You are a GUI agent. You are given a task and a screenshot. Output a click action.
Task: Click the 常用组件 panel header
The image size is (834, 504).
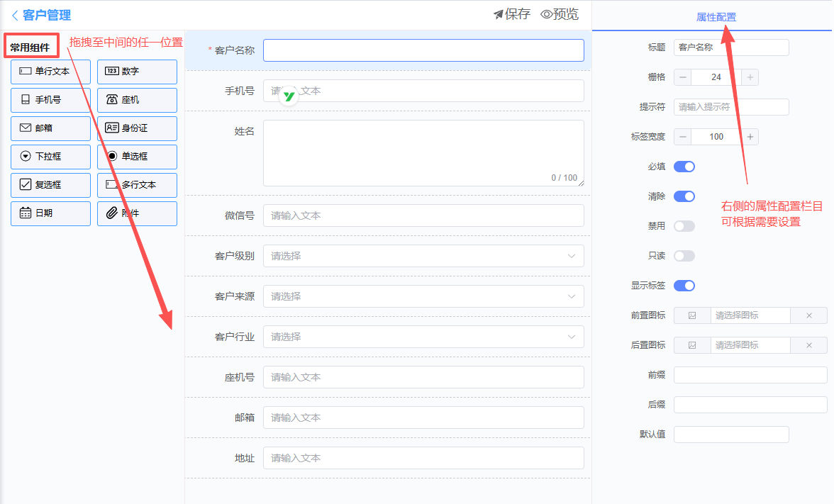[30, 47]
